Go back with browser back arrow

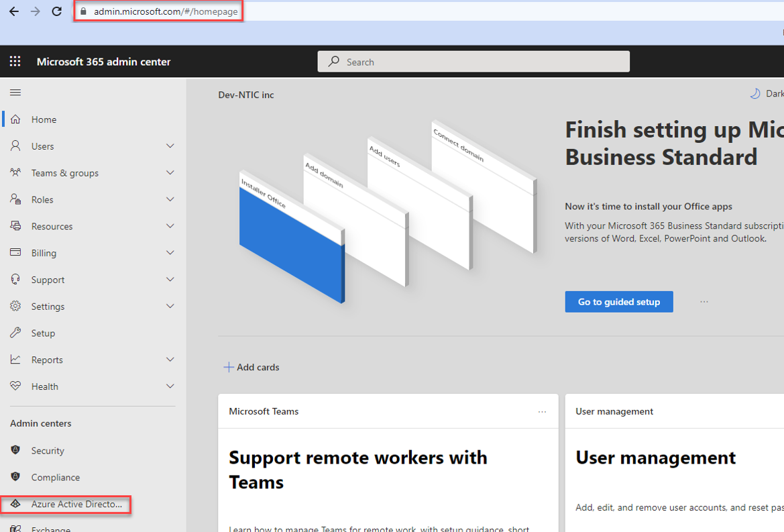pyautogui.click(x=14, y=11)
